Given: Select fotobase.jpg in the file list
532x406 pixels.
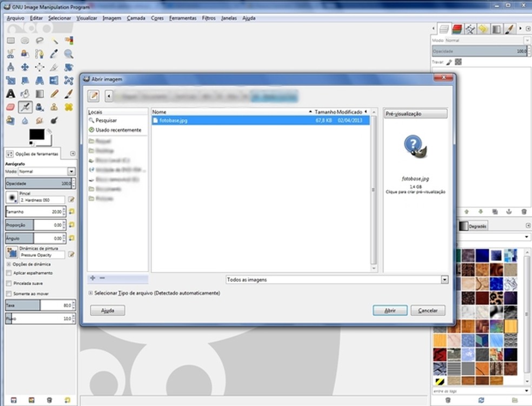Looking at the screenshot, I should coord(260,121).
